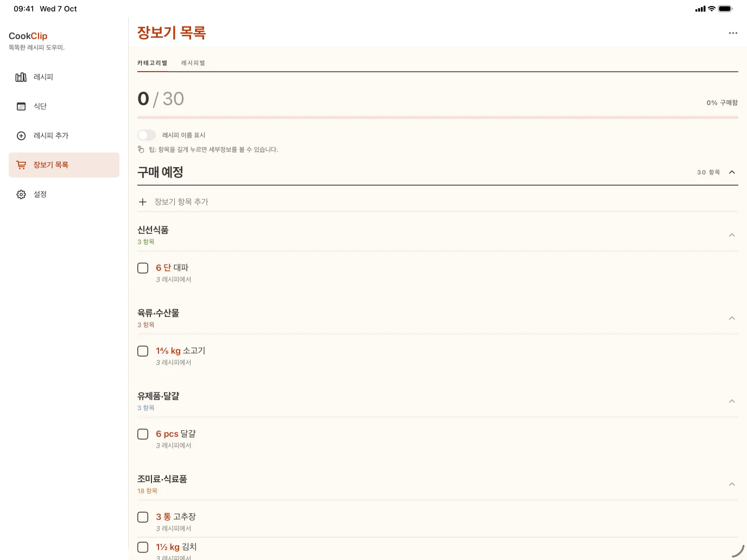This screenshot has width=747, height=560.
Task: Collapse the 구매 예정 section
Action: pos(732,172)
